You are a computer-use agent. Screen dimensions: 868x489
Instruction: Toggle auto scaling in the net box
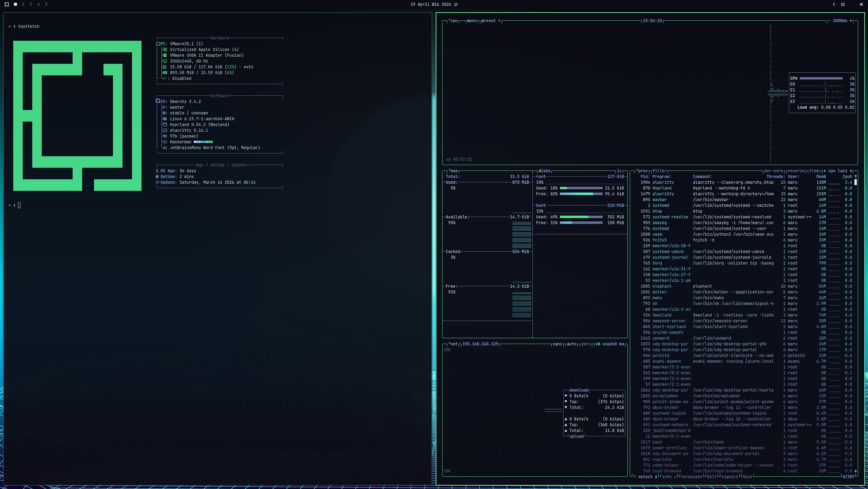click(x=572, y=344)
